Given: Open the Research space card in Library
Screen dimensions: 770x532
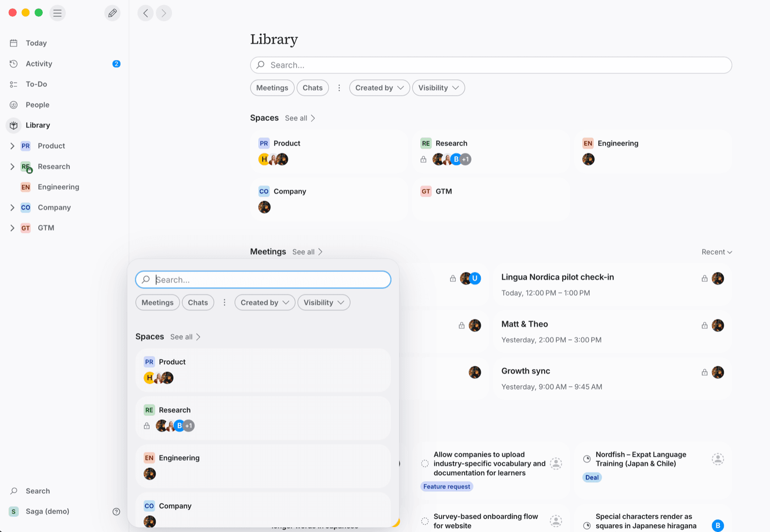Looking at the screenshot, I should 491,151.
